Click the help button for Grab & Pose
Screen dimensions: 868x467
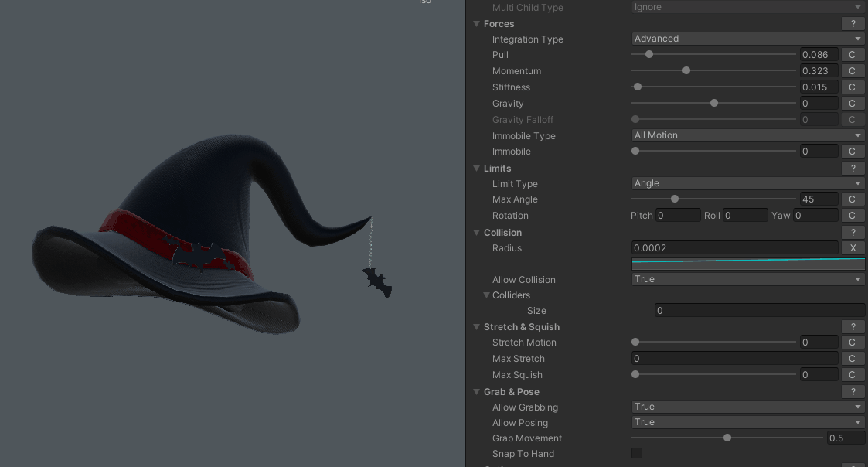point(852,392)
